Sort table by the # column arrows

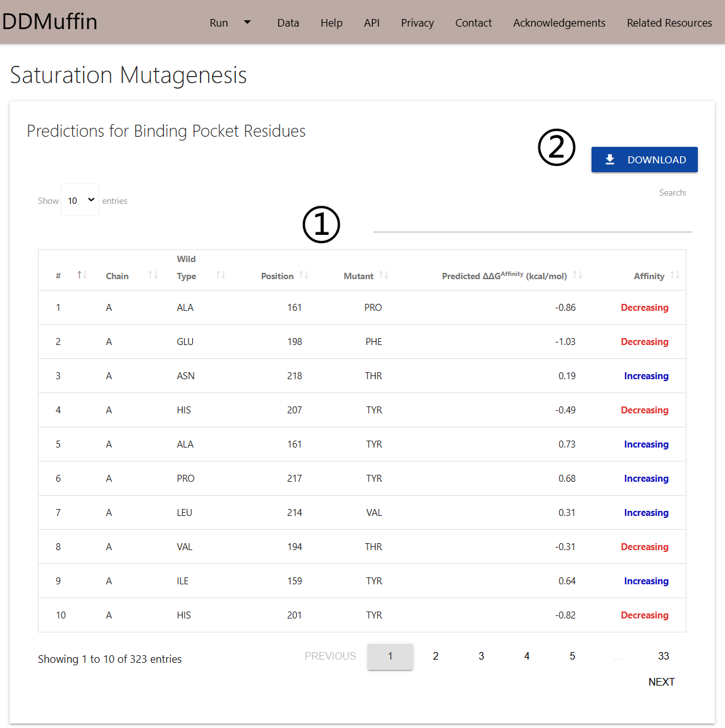coord(82,275)
